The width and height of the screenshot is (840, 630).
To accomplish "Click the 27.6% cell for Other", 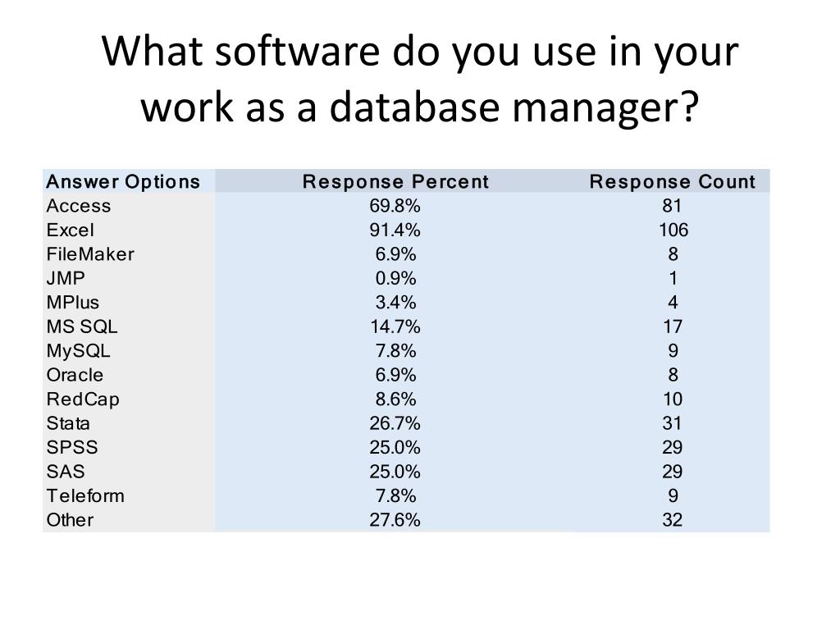I will pos(395,519).
